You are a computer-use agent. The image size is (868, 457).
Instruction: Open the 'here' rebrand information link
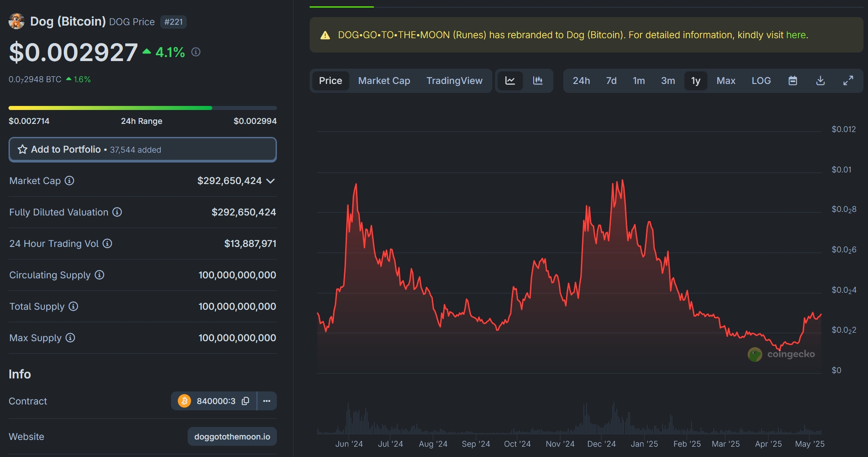(795, 35)
